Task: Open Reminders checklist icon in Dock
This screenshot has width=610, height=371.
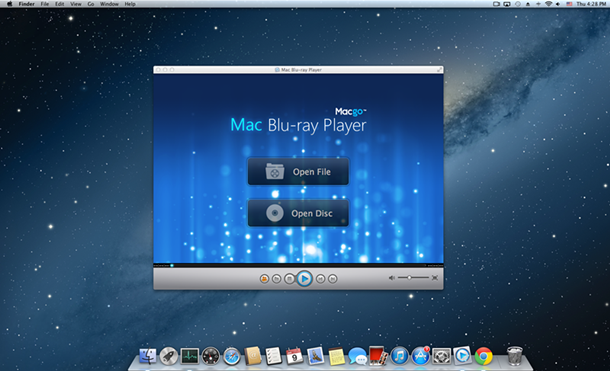Action: pyautogui.click(x=273, y=356)
